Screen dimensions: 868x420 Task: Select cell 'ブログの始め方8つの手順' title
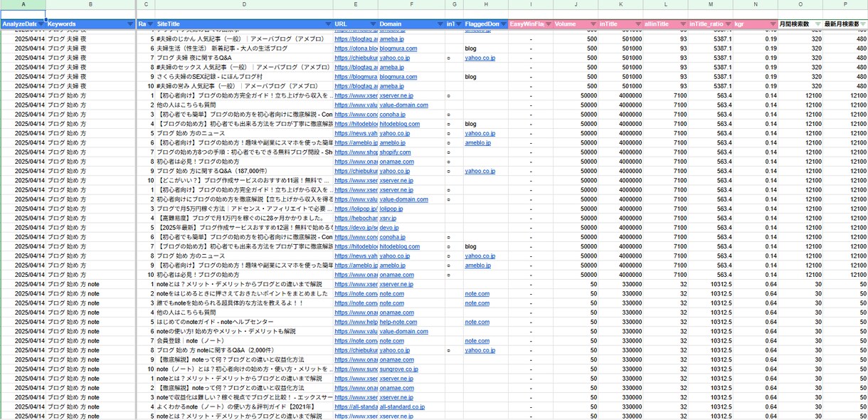point(244,152)
